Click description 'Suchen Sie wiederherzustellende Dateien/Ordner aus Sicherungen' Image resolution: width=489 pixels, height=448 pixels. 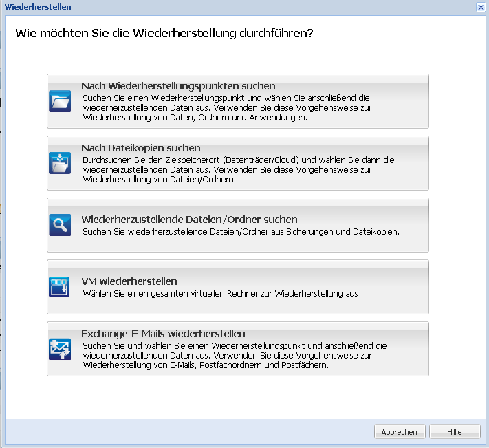(x=241, y=232)
